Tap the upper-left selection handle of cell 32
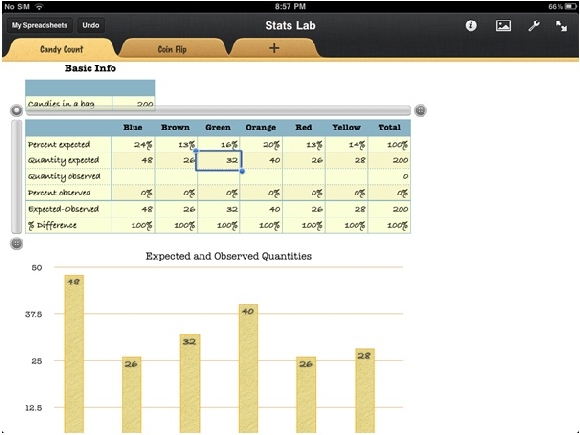 [196, 151]
